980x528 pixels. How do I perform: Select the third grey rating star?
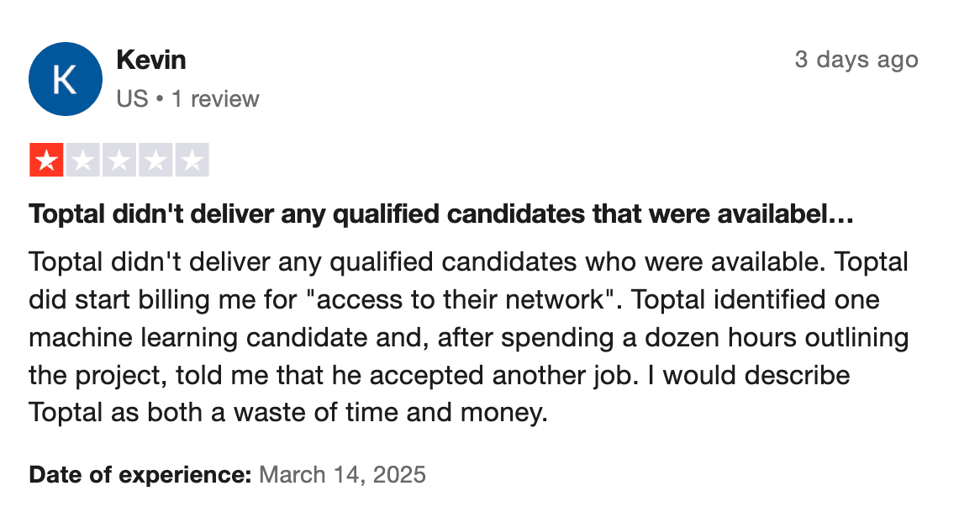[x=119, y=161]
